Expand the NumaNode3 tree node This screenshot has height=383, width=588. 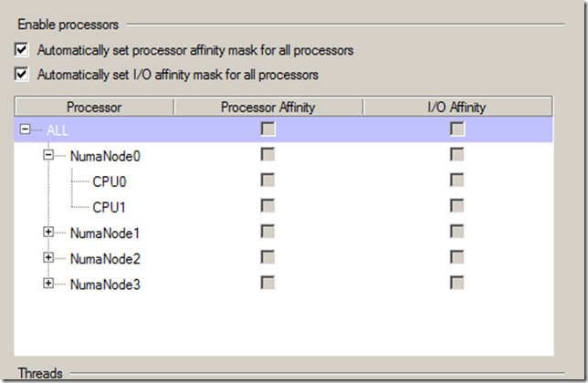tap(48, 284)
